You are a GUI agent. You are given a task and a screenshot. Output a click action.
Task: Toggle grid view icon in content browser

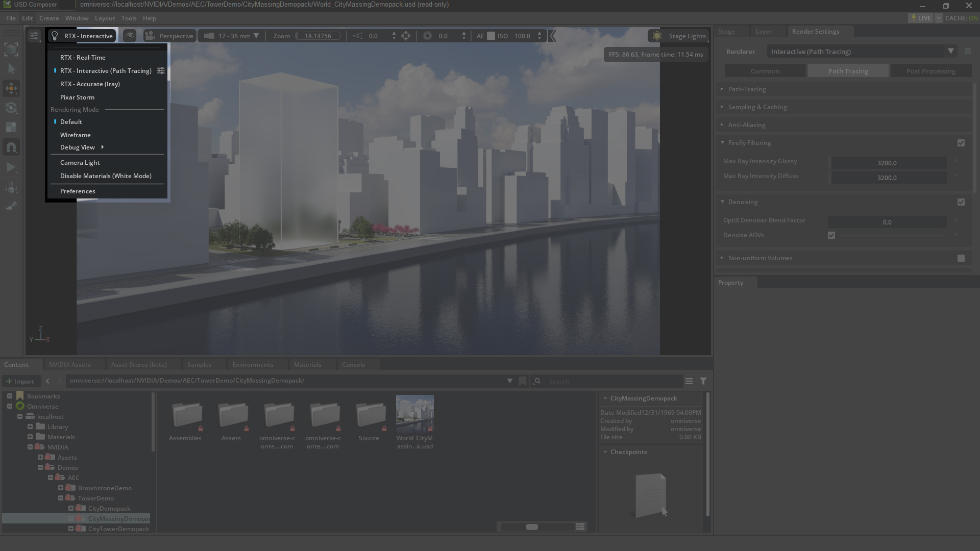click(580, 527)
